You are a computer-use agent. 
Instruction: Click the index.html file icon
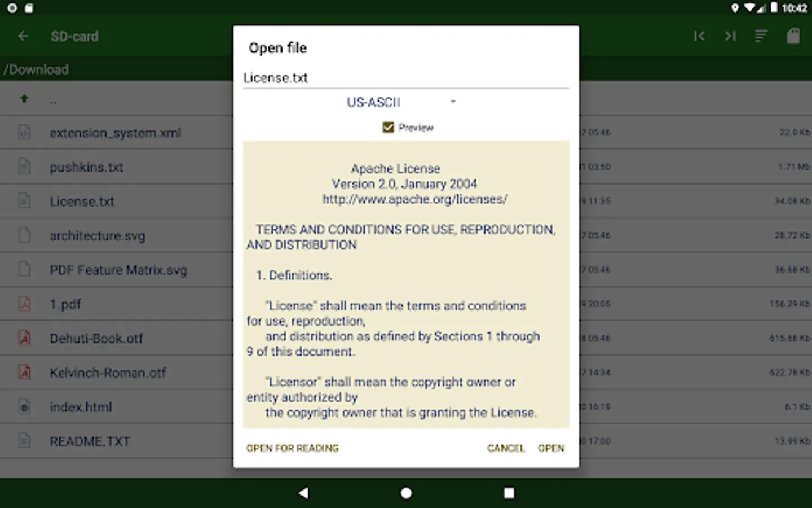[24, 406]
